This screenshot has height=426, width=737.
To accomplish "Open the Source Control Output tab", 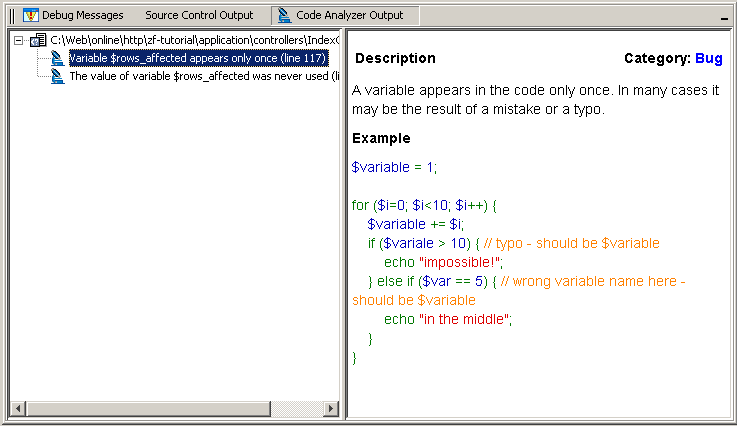I will point(198,16).
